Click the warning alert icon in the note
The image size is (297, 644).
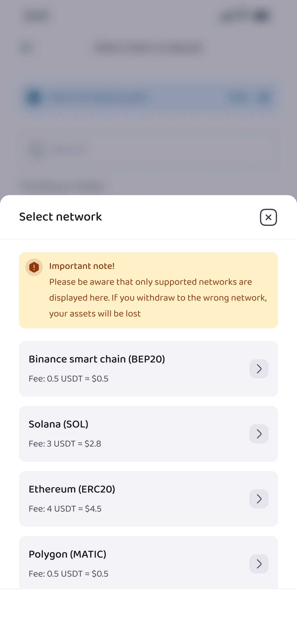click(x=34, y=267)
